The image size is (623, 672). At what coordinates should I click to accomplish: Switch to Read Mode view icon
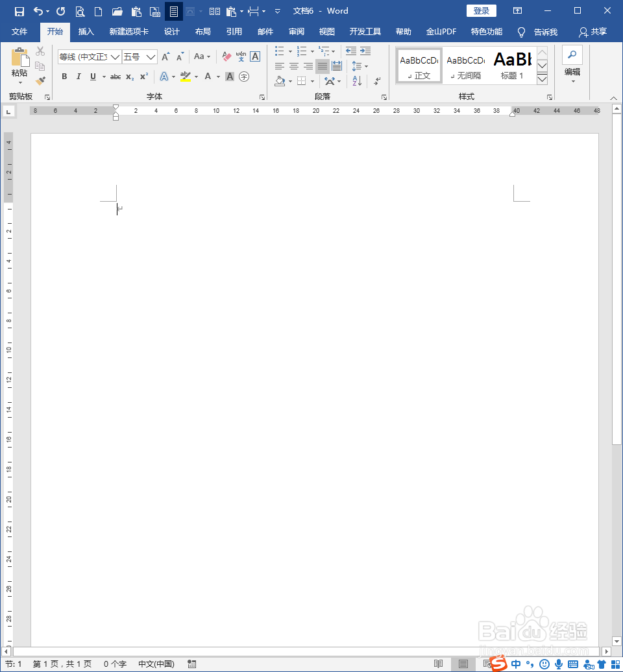438,664
